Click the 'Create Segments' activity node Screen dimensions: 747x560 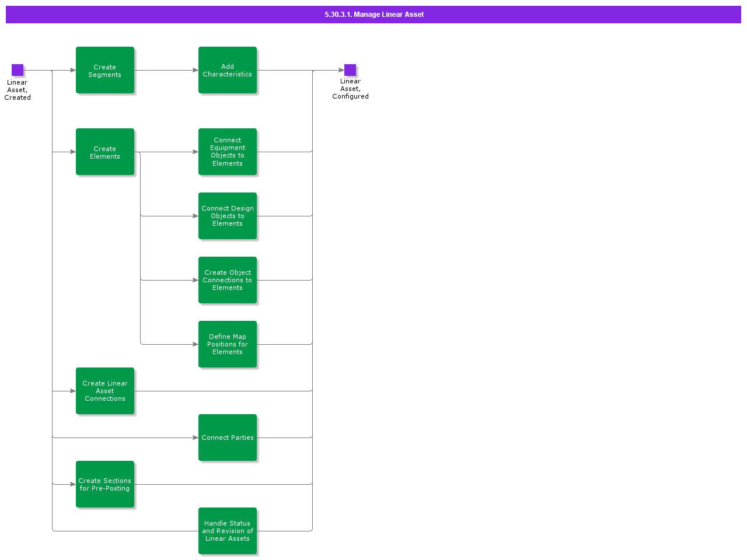point(105,70)
